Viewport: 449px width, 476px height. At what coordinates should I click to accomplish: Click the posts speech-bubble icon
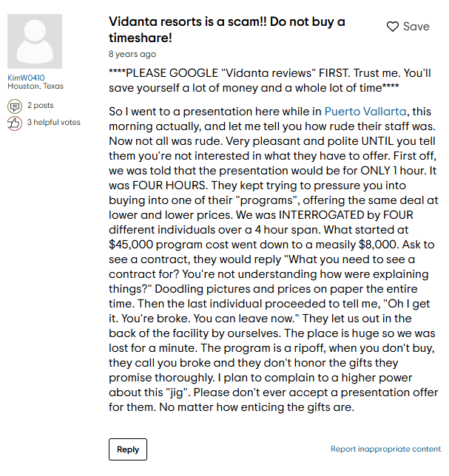14,106
